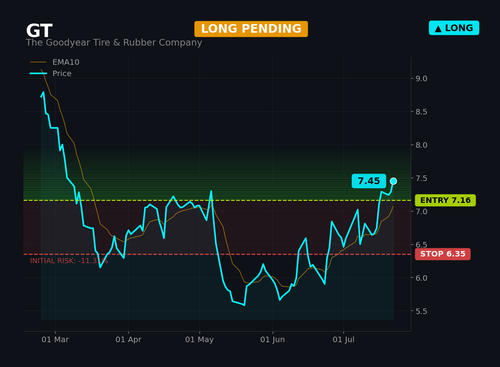Screen dimensions: 500x367
Task: Click the 9.0 price axis value
Action: pos(421,79)
